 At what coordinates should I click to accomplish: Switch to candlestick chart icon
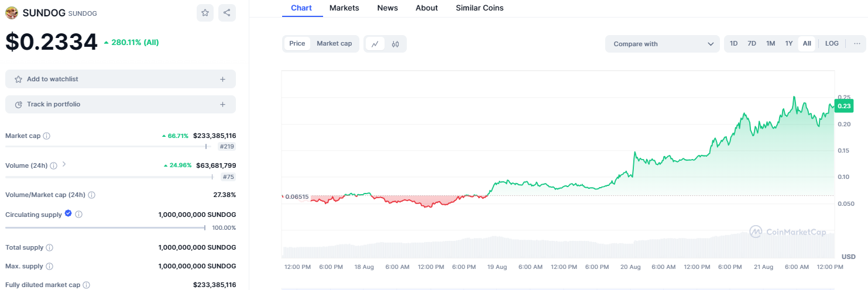point(396,44)
